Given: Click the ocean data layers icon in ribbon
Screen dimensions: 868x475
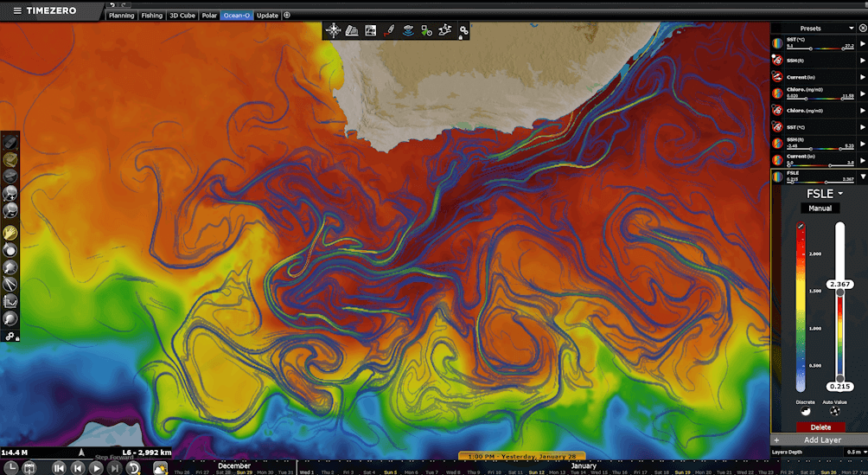Looking at the screenshot, I should tap(408, 30).
